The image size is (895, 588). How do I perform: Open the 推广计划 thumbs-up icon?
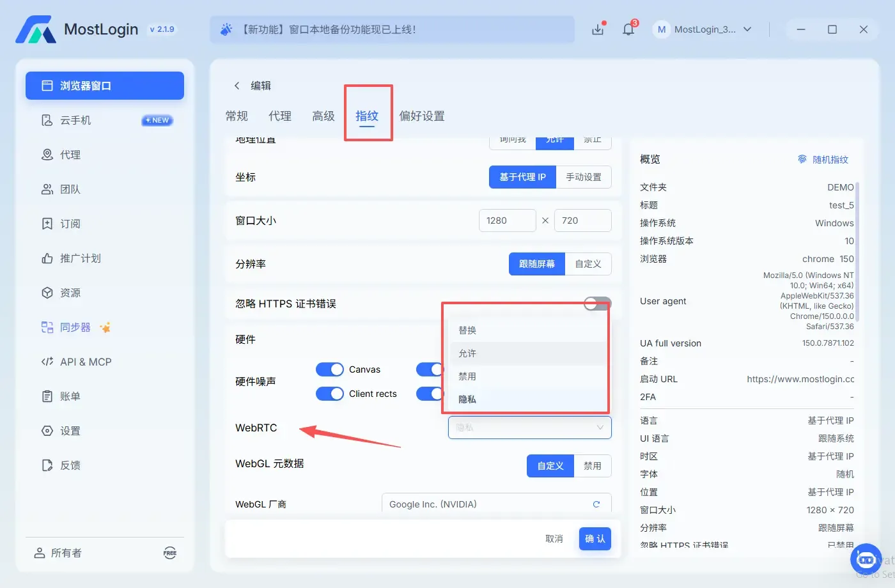[47, 258]
